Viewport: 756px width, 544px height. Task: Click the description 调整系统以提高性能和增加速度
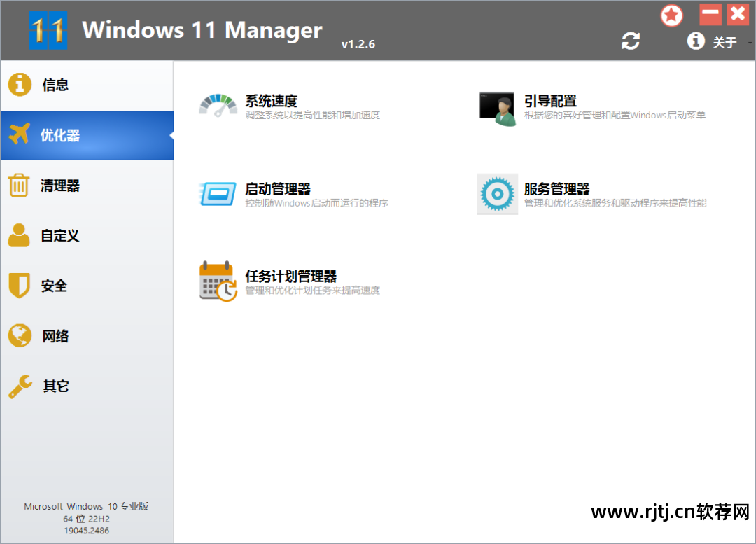click(x=312, y=116)
